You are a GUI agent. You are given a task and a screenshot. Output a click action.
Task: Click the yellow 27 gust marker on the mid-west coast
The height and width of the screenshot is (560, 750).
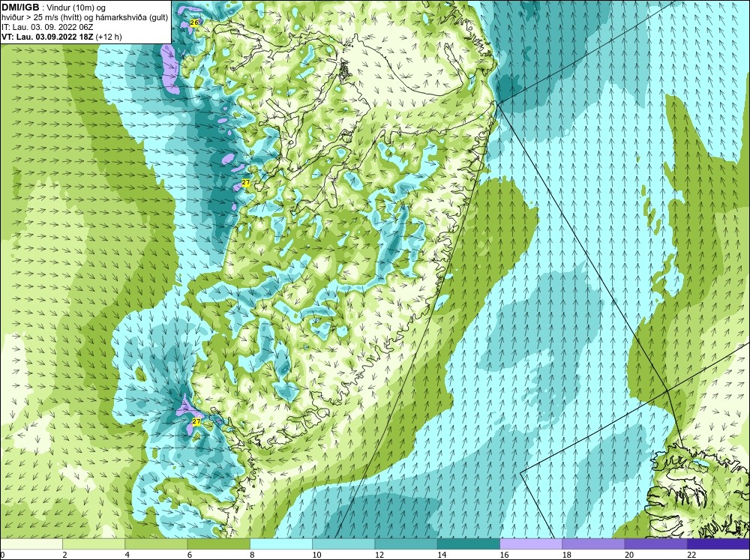(x=246, y=183)
